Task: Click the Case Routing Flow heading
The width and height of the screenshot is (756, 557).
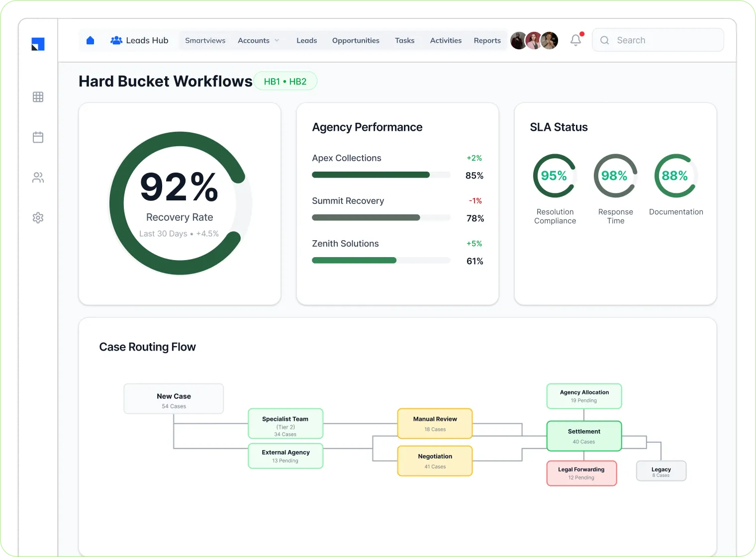Action: (147, 347)
